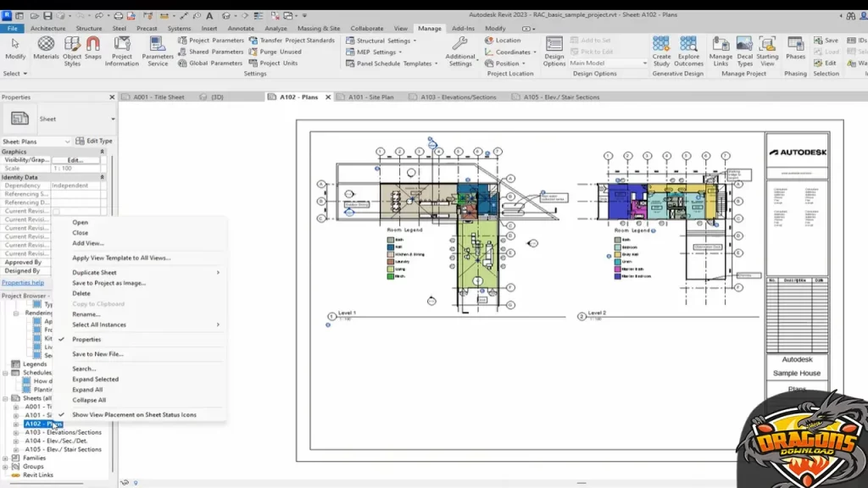The image size is (868, 488).
Task: Choose Delete from the context menu
Action: coord(81,293)
